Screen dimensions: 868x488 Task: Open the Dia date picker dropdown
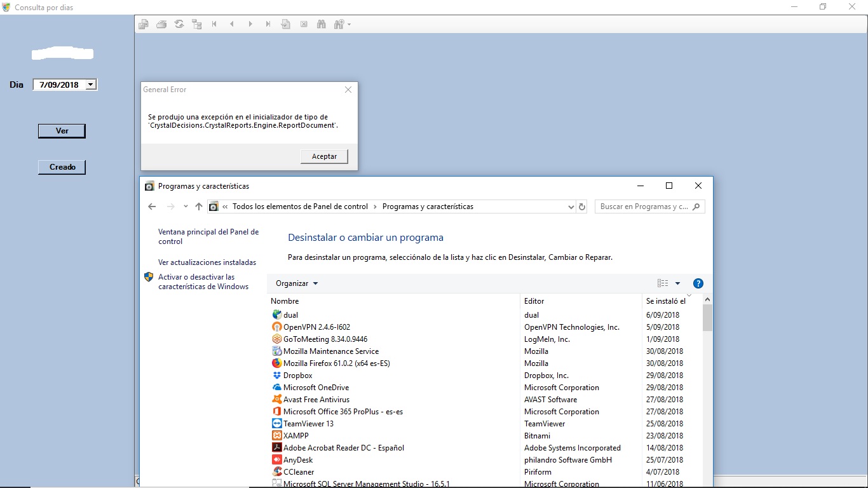pos(90,85)
